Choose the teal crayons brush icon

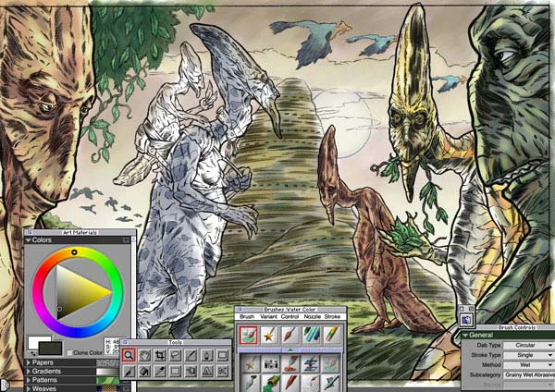[x=311, y=335]
